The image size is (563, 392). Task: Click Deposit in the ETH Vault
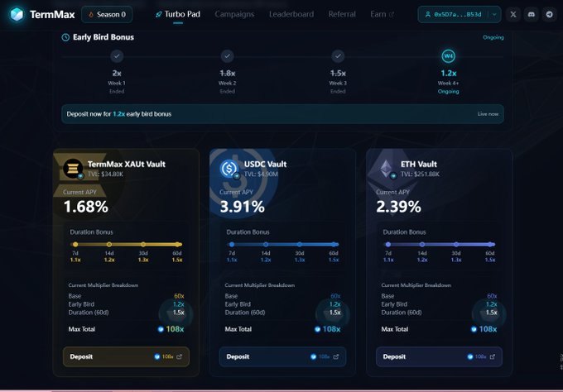pyautogui.click(x=439, y=357)
